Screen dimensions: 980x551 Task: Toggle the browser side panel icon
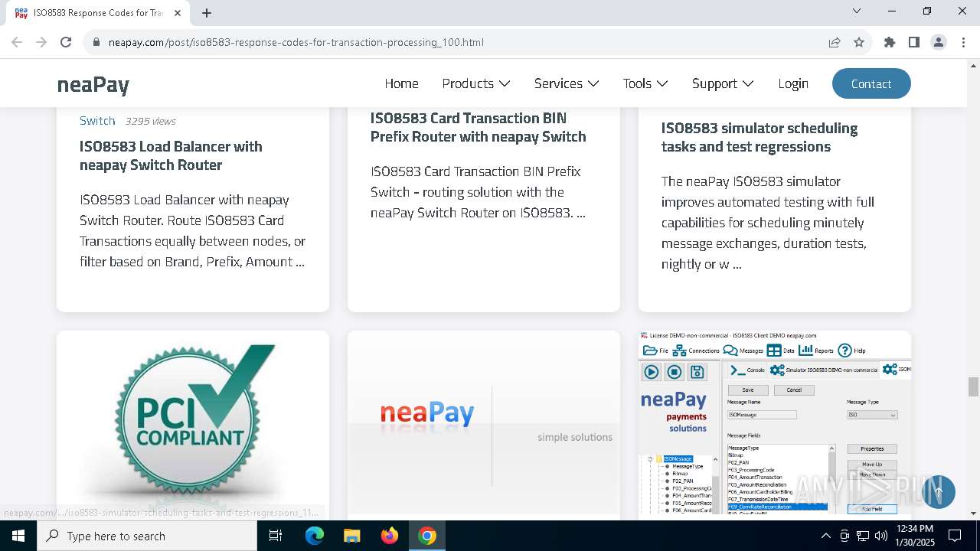point(914,42)
